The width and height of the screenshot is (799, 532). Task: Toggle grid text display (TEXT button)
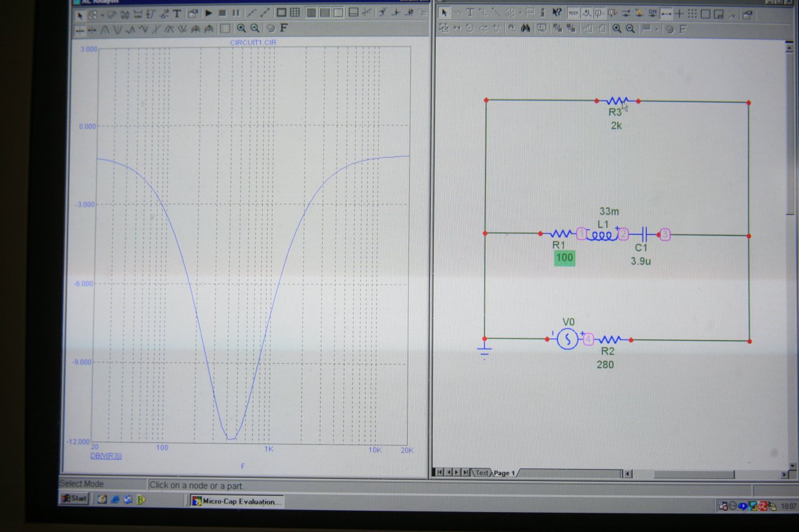coord(573,12)
